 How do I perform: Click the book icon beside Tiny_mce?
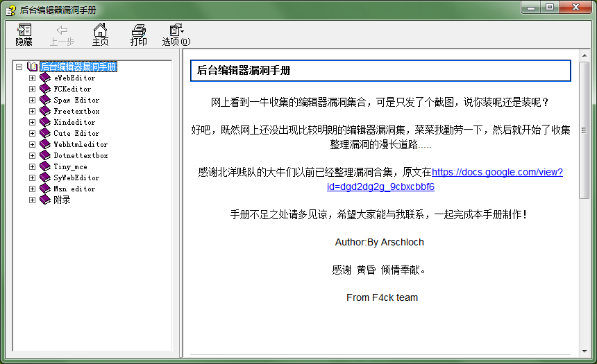pyautogui.click(x=45, y=166)
